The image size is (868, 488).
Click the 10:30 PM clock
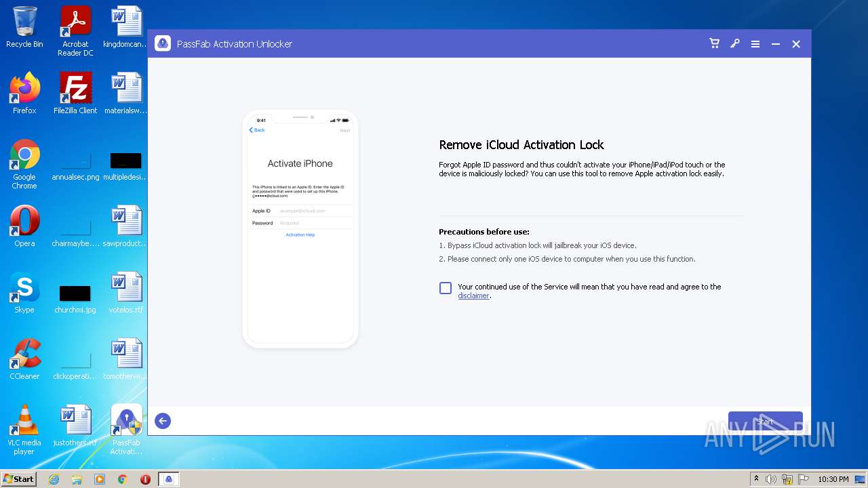[833, 479]
